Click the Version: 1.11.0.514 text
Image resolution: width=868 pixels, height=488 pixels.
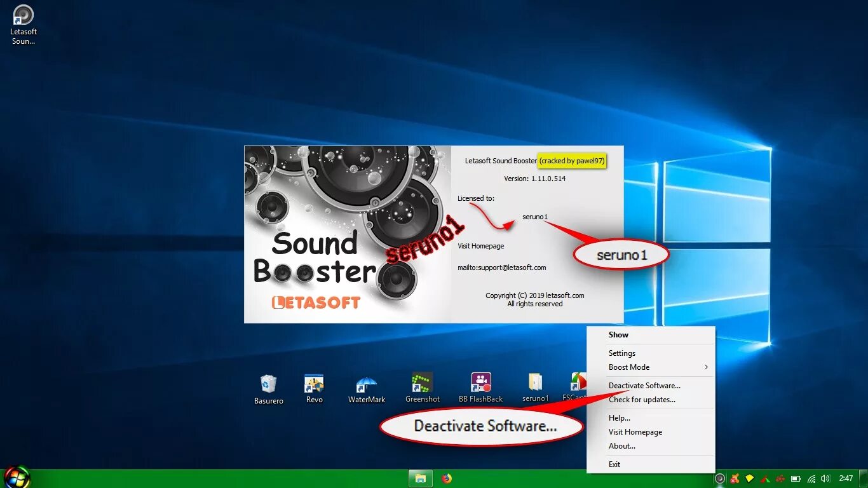click(x=534, y=179)
